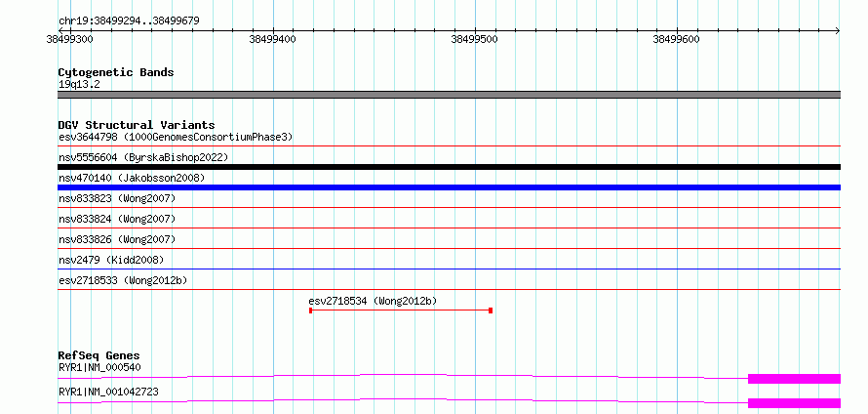Screen dimensions: 868x414
Task: Click ruler position 38499400
Action: click(272, 39)
